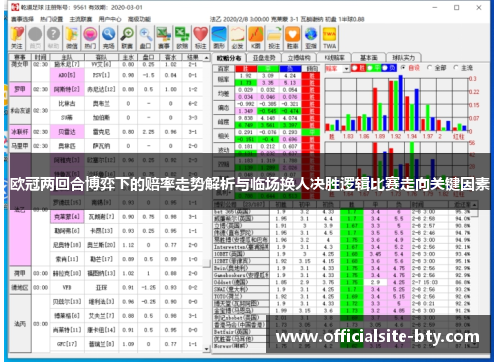The height and width of the screenshot is (362, 500).
Task: Open the 赔率 dropdown above the chart
Action: click(337, 68)
